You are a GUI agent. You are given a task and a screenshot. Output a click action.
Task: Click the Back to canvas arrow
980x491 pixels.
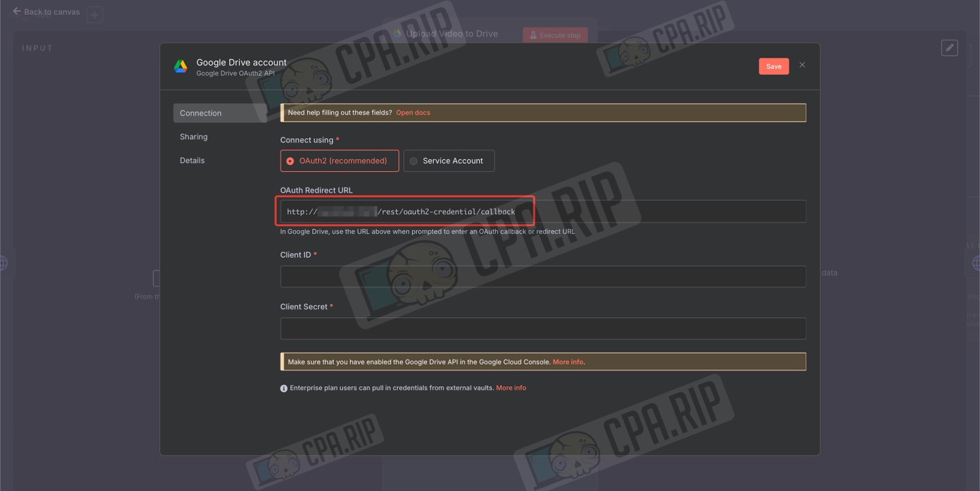coord(17,12)
